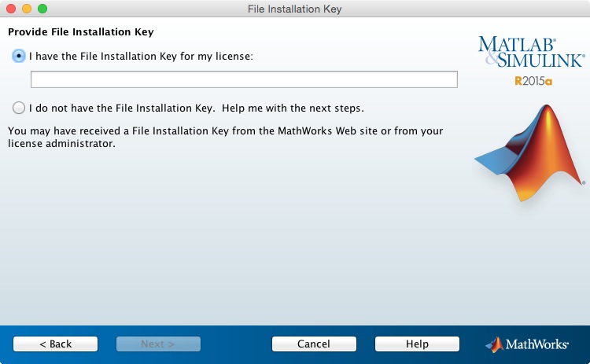Viewport: 590px width, 364px height.
Task: Cancel the MATLAB installation
Action: click(314, 344)
